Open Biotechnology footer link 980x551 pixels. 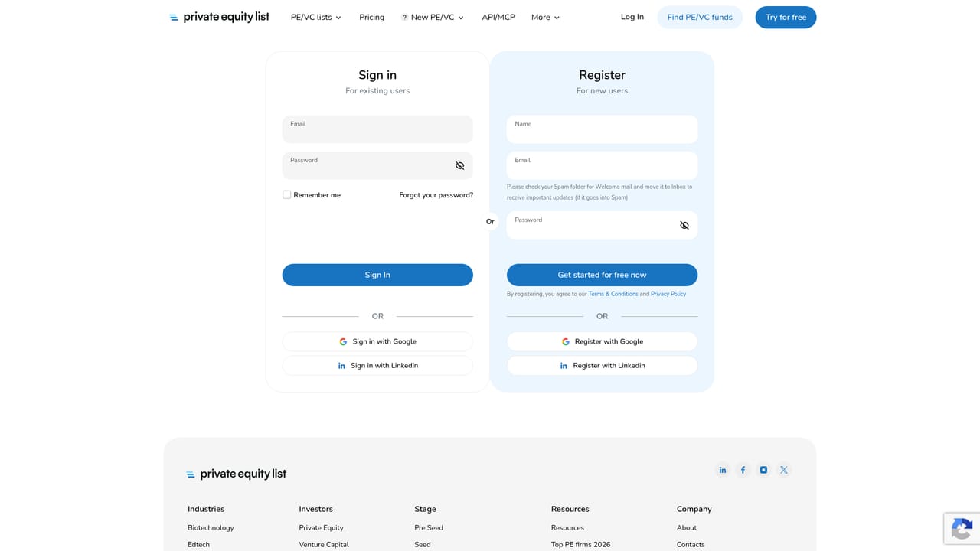211,528
